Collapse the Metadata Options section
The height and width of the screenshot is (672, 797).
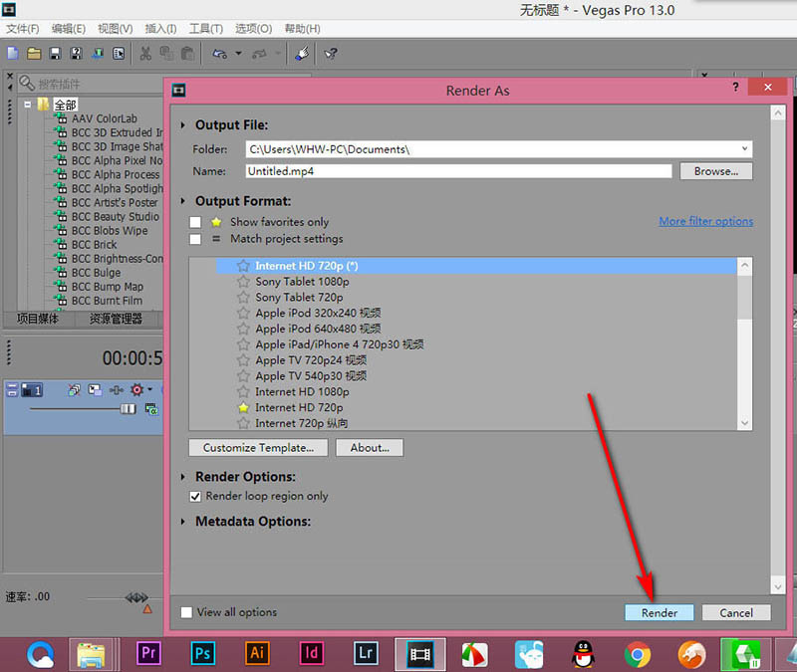[183, 522]
